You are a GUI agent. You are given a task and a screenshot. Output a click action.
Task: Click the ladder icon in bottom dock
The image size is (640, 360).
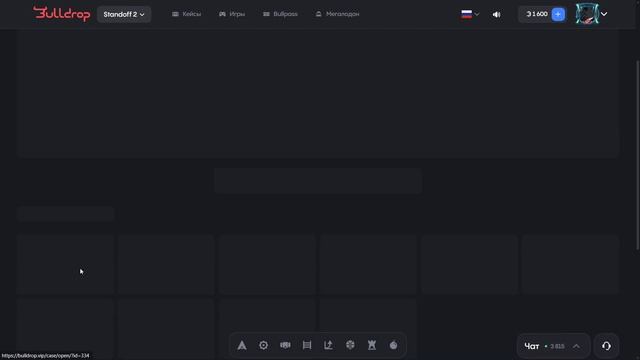pos(307,345)
